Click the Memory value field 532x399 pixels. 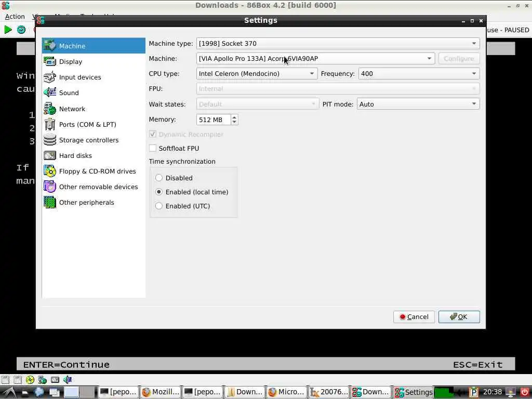214,119
